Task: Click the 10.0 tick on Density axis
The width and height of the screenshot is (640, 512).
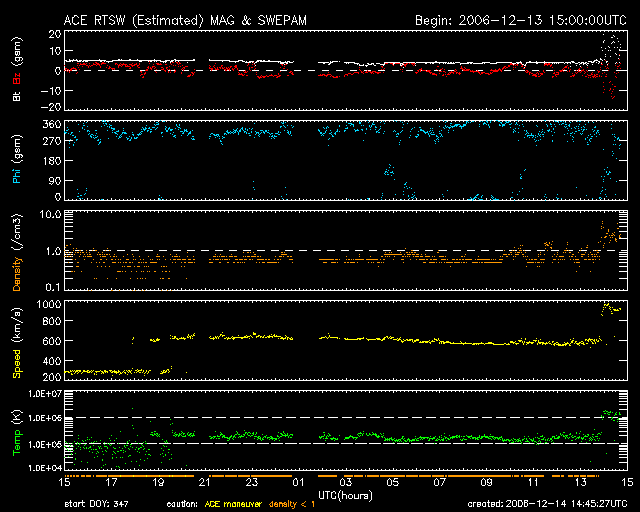Action: [44, 214]
